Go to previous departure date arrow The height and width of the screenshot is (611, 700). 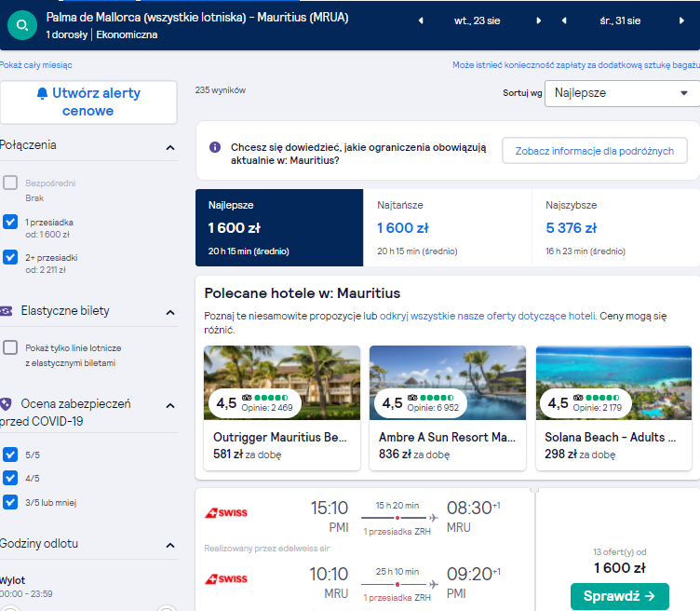point(421,20)
